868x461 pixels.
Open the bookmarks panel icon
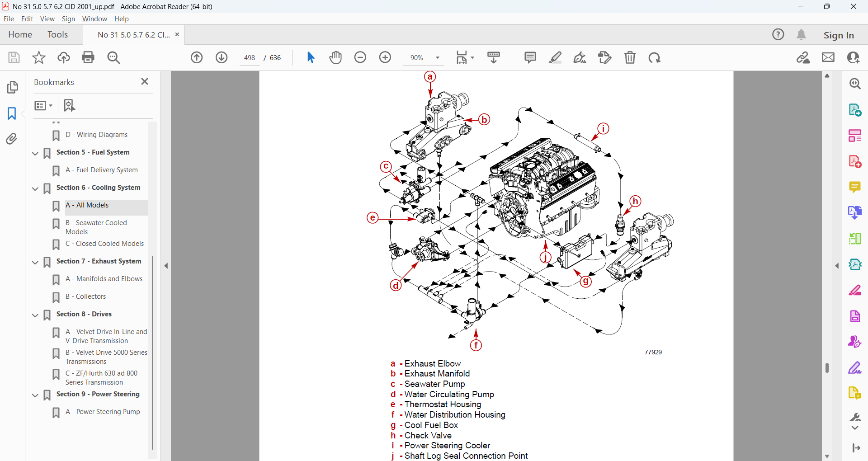click(x=12, y=113)
